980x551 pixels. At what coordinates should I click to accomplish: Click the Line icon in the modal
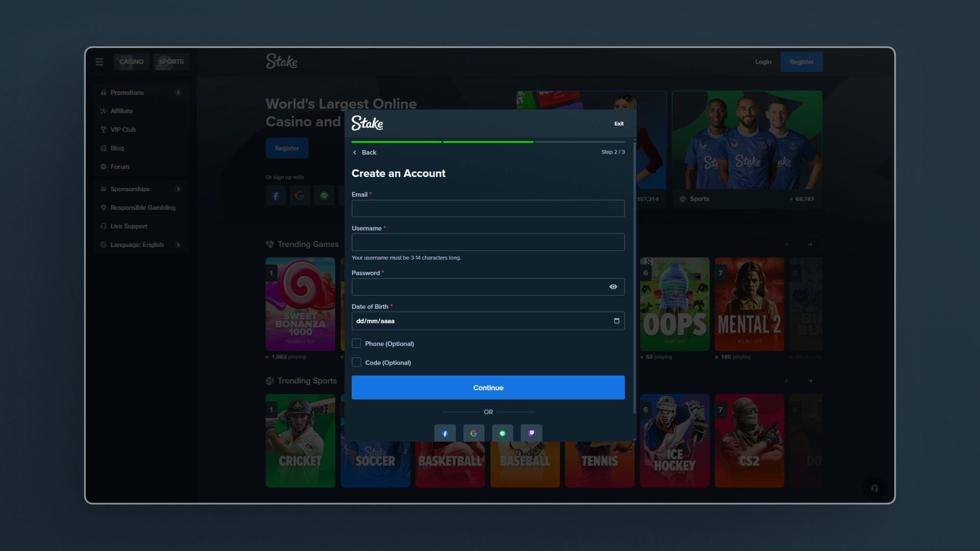pos(502,433)
